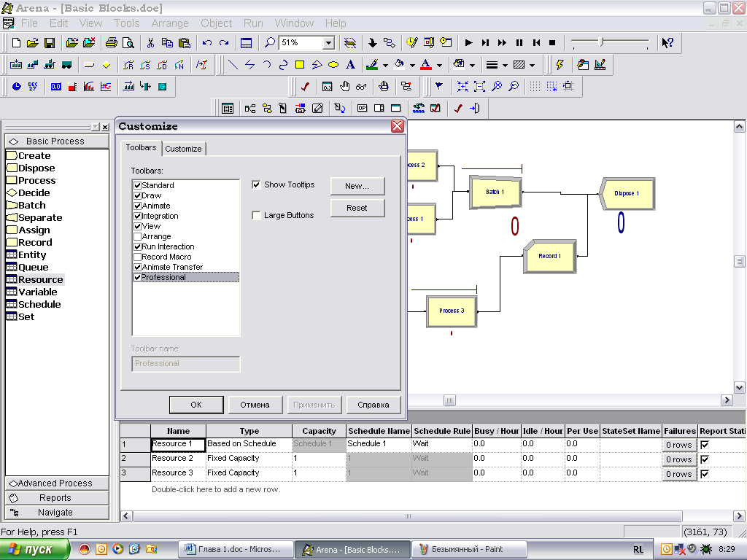Click the Print icon
The width and height of the screenshot is (747, 560).
pos(112,43)
